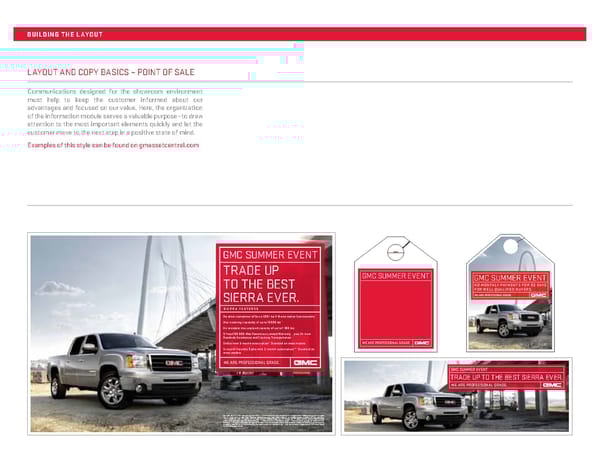Click the GMC logo in the banner ad
The height and width of the screenshot is (463, 600).
coord(552,384)
